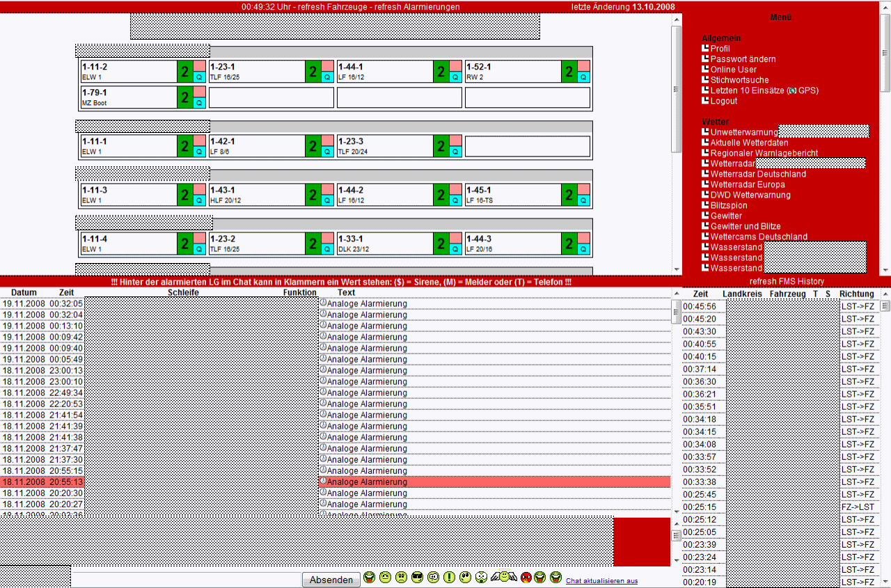Select the 18.11.2008 22:49:34 alarm row

point(335,392)
